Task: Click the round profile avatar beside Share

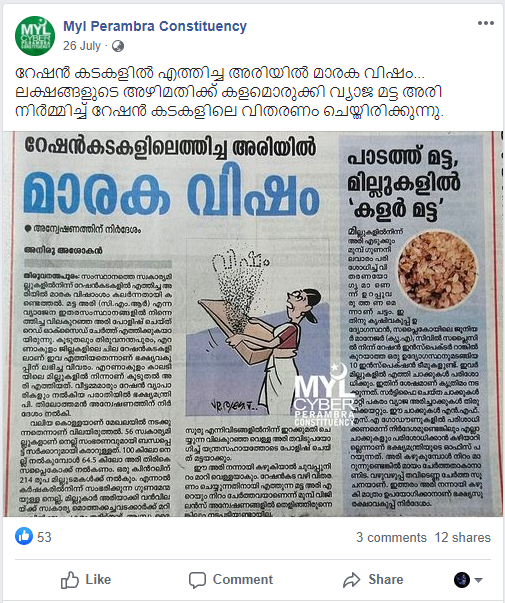Action: (462, 580)
